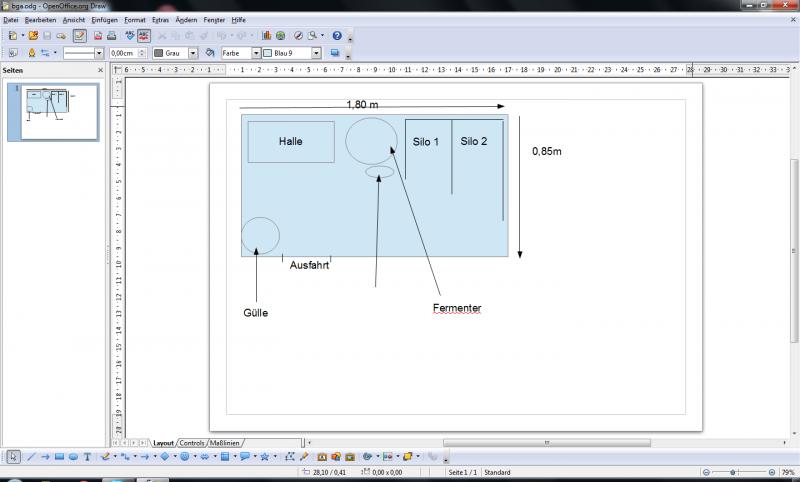The width and height of the screenshot is (800, 482).
Task: Insert a chart using chart icon
Action: click(x=267, y=35)
